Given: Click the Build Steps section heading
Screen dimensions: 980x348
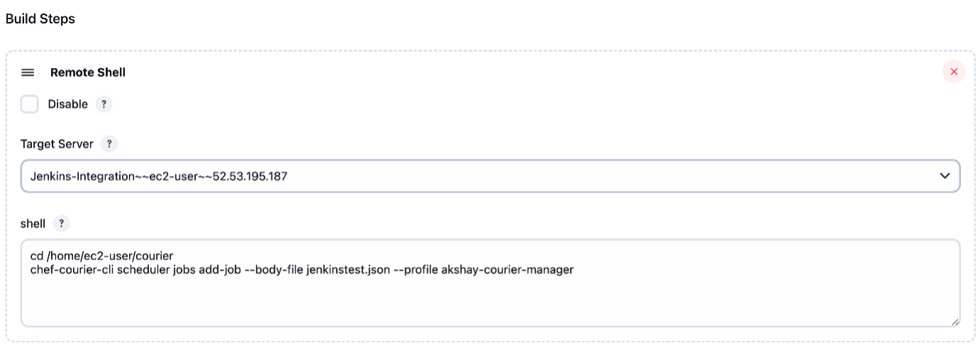Looking at the screenshot, I should click(x=40, y=19).
